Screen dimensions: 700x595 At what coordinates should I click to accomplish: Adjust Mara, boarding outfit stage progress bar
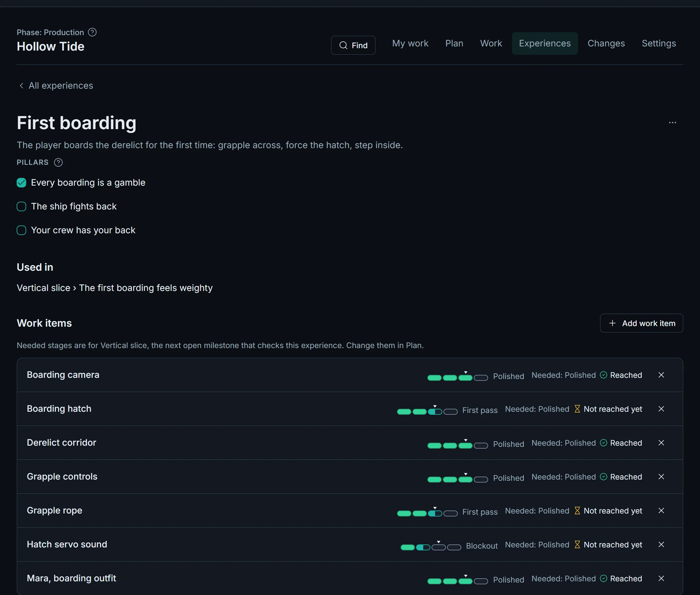pos(457,580)
